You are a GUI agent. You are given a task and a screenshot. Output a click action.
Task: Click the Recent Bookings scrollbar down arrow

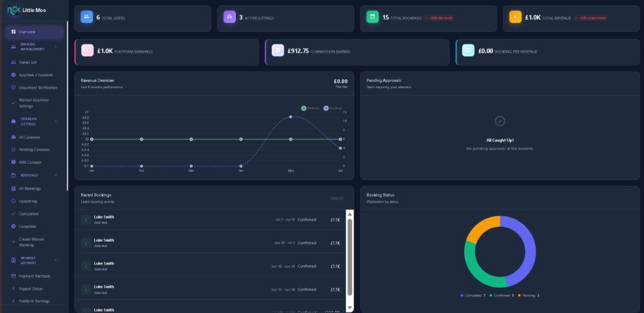click(350, 308)
